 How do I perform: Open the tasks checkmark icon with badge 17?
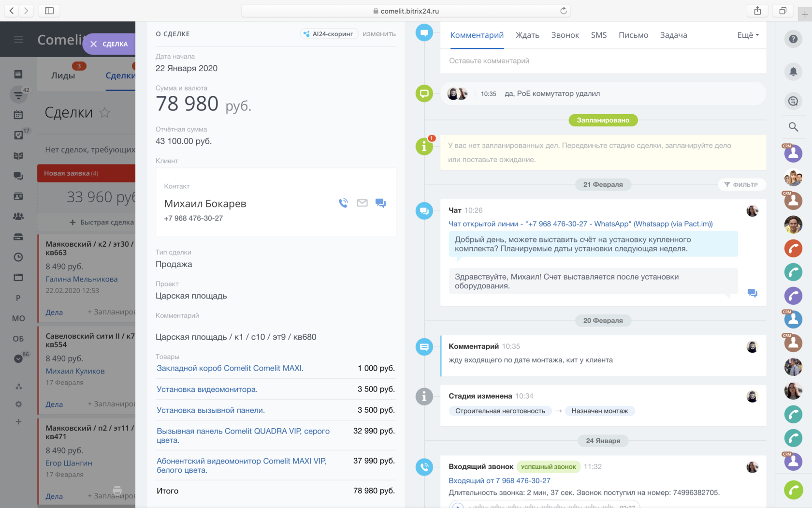[x=18, y=135]
